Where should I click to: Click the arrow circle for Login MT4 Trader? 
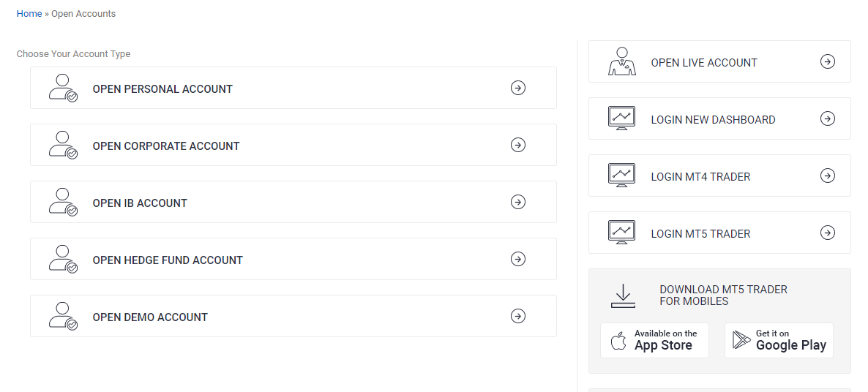(x=827, y=176)
